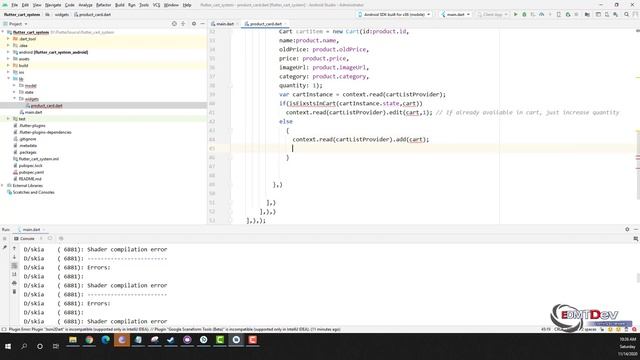Click the clock in system tray
Image resolution: width=640 pixels, height=360 pixels.
(627, 346)
